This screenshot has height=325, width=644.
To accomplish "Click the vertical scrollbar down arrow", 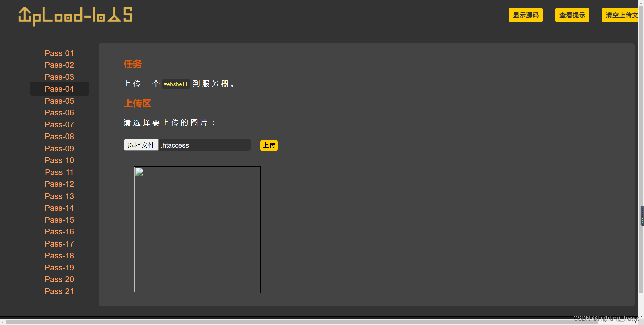I will [641, 316].
